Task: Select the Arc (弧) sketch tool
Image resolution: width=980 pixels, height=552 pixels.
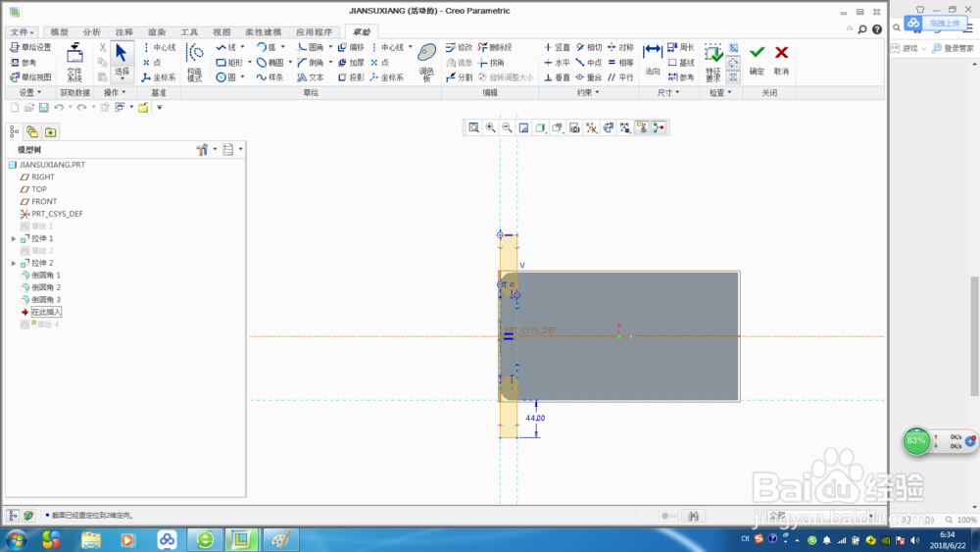Action: point(267,47)
